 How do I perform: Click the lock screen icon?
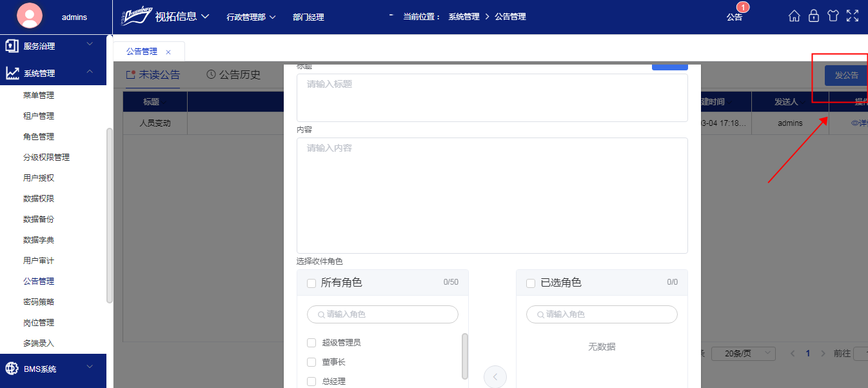(x=813, y=16)
